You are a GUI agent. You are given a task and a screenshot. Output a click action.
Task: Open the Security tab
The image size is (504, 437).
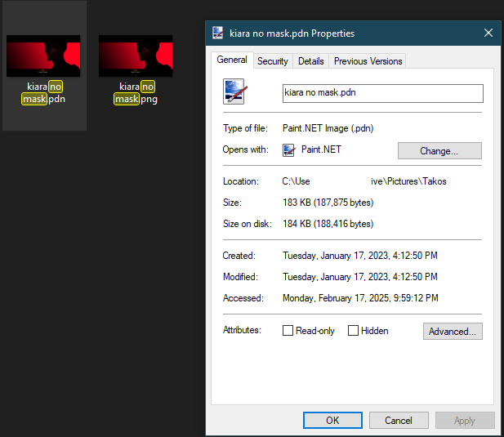click(272, 61)
